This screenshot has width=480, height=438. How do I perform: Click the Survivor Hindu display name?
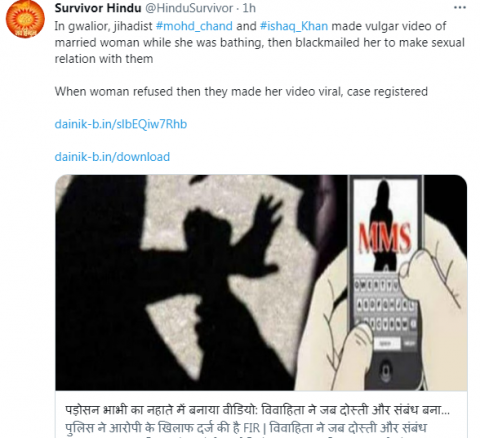98,8
